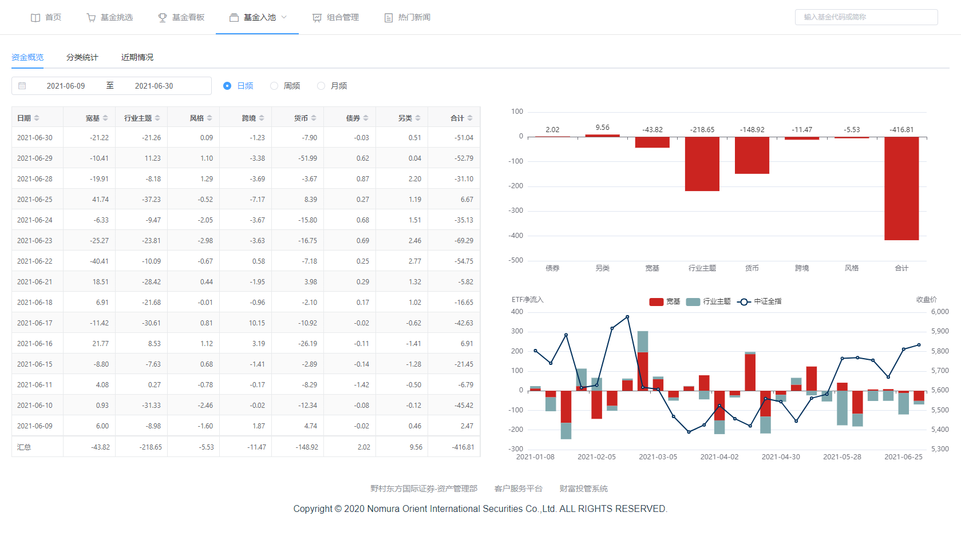Open 组合管理 menu item
This screenshot has height=560, width=961.
[335, 18]
